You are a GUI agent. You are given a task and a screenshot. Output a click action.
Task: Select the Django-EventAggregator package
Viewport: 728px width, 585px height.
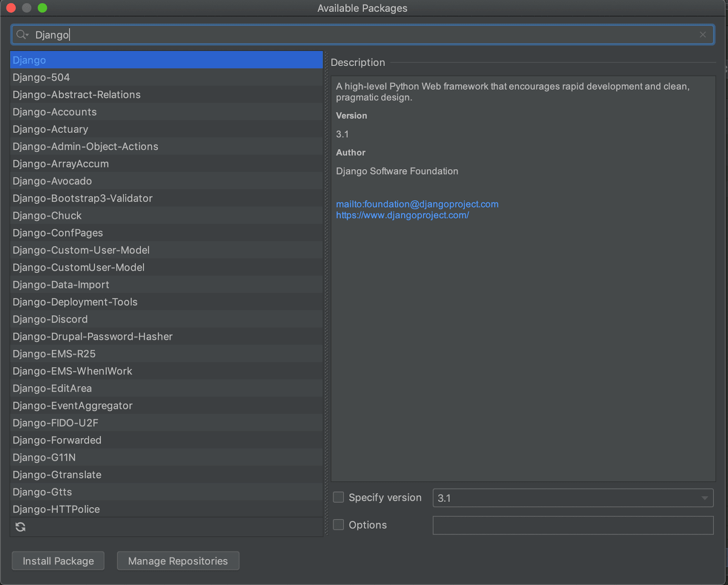[x=167, y=406]
